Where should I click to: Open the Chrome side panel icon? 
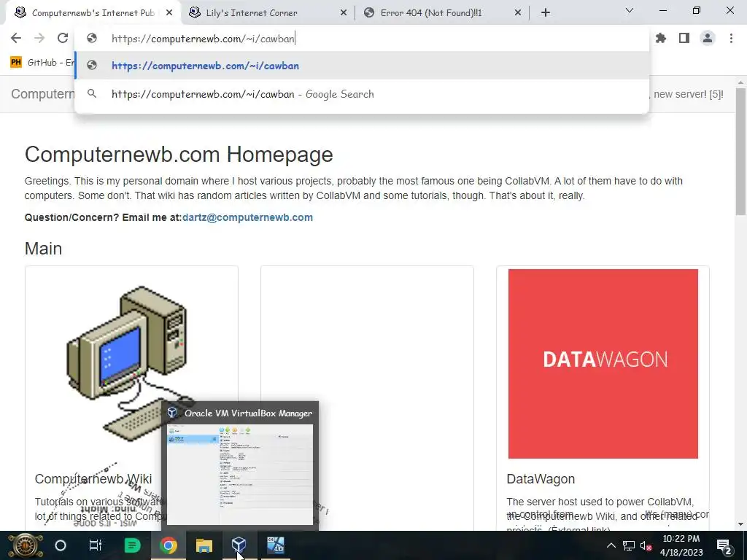[684, 38]
